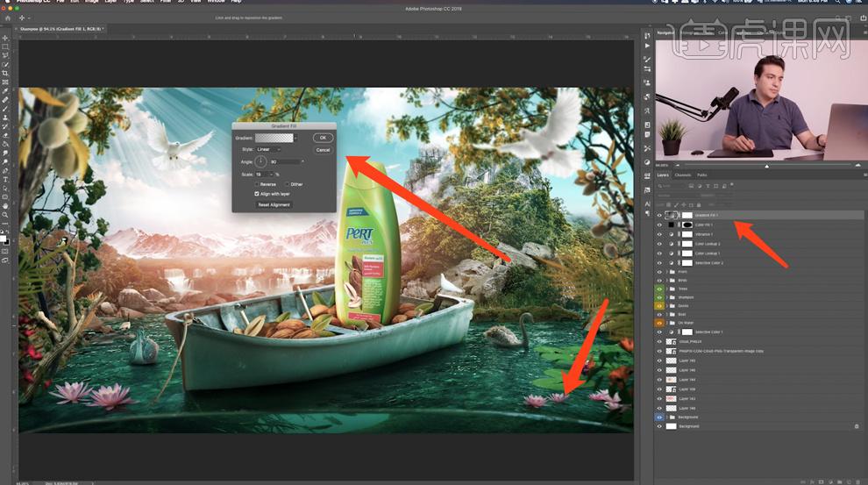The height and width of the screenshot is (485, 868).
Task: Select the Dodge tool
Action: click(x=6, y=161)
